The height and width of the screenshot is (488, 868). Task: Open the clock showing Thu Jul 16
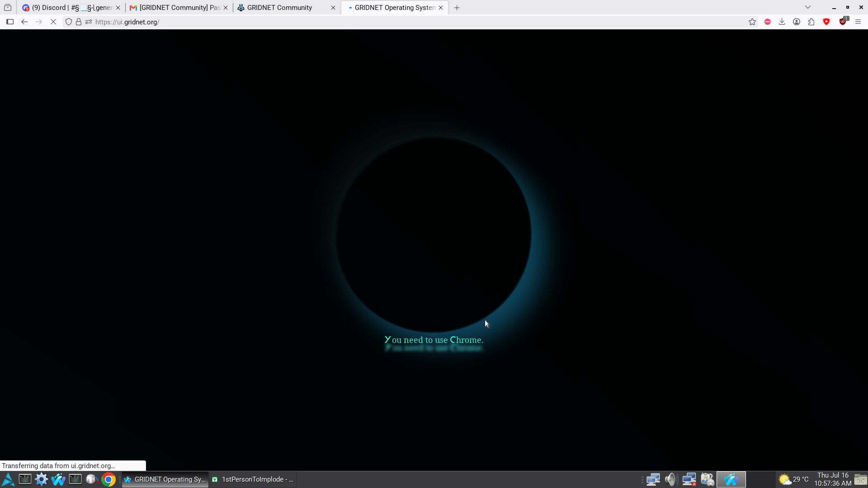point(833,479)
